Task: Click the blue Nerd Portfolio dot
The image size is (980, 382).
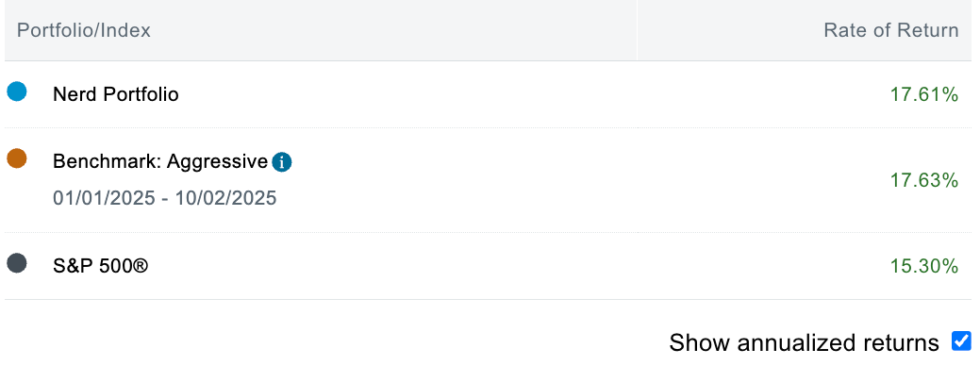Action: coord(17,91)
